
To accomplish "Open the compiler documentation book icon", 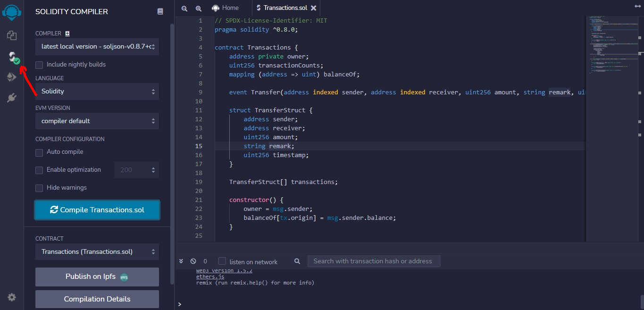I will (x=160, y=11).
